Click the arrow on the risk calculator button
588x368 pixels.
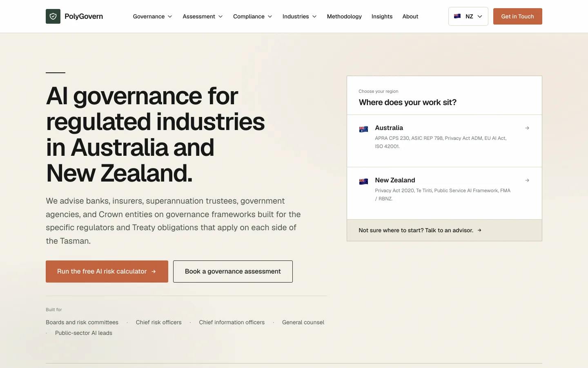tap(154, 272)
